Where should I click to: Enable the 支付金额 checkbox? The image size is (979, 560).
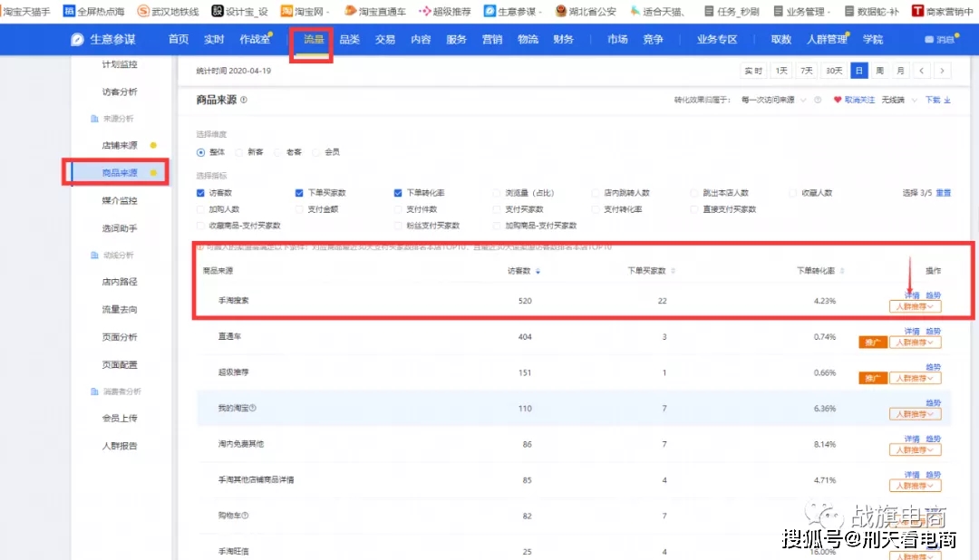point(299,209)
